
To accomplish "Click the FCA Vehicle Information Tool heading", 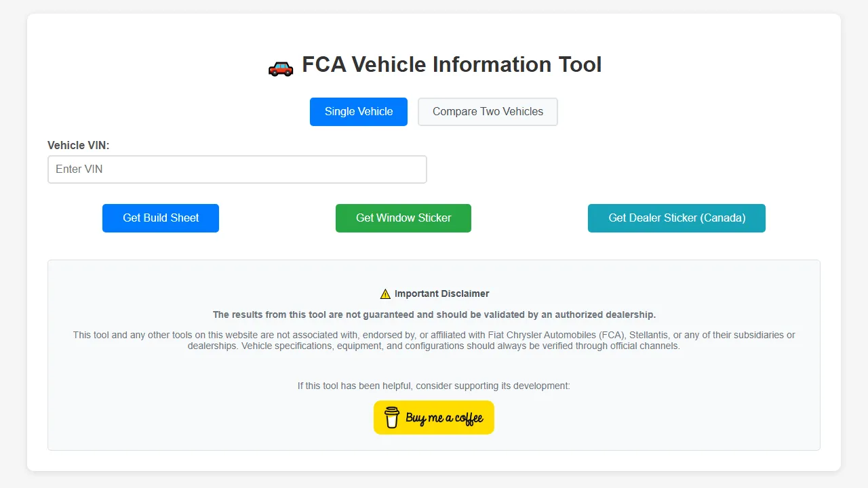I will (452, 64).
